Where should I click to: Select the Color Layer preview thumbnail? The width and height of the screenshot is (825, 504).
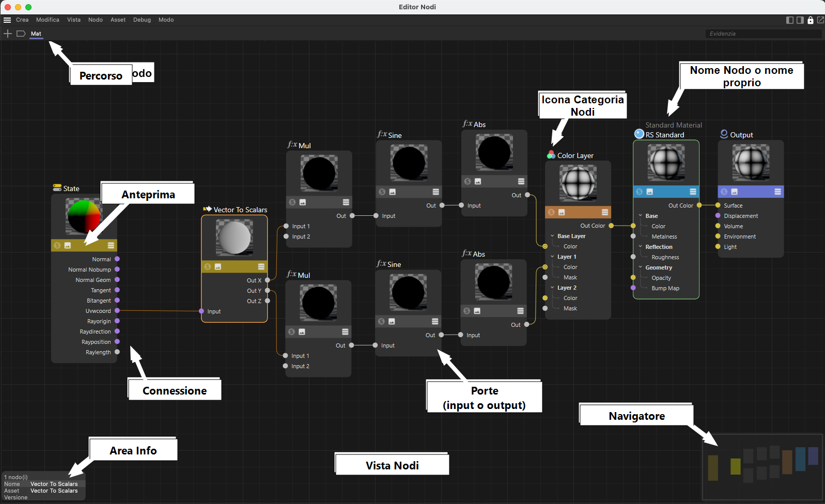(579, 183)
